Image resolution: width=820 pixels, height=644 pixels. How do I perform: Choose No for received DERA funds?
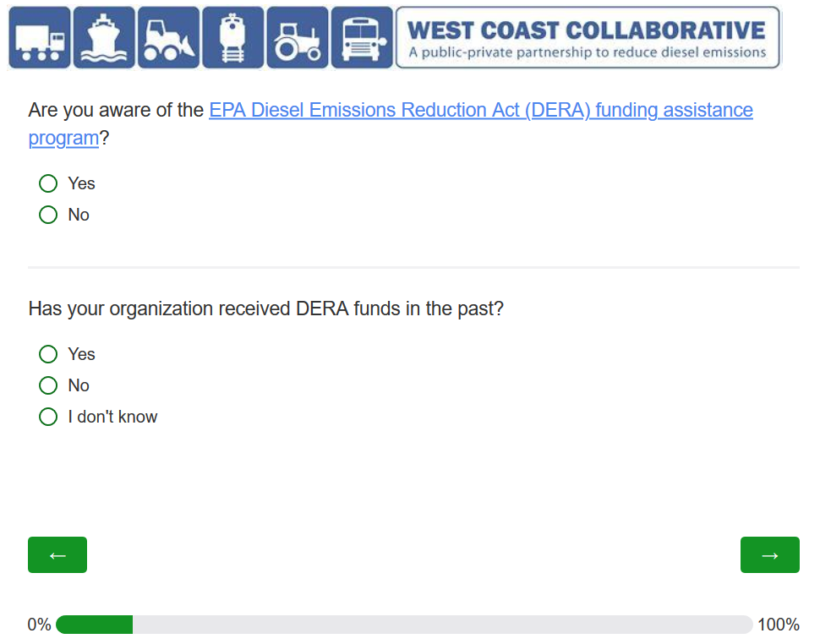48,385
